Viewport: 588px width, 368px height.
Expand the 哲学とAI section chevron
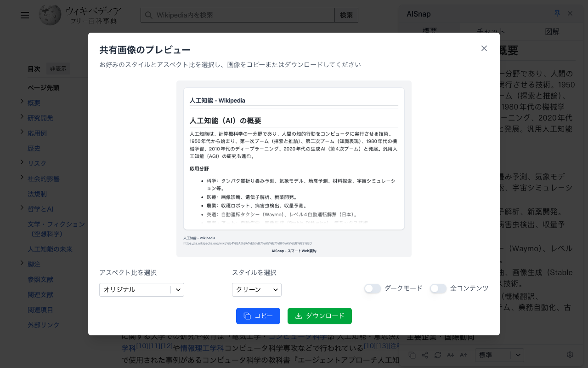point(22,208)
